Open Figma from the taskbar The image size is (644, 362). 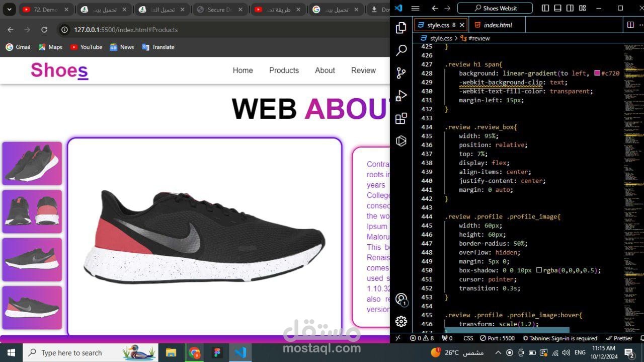pos(217,352)
